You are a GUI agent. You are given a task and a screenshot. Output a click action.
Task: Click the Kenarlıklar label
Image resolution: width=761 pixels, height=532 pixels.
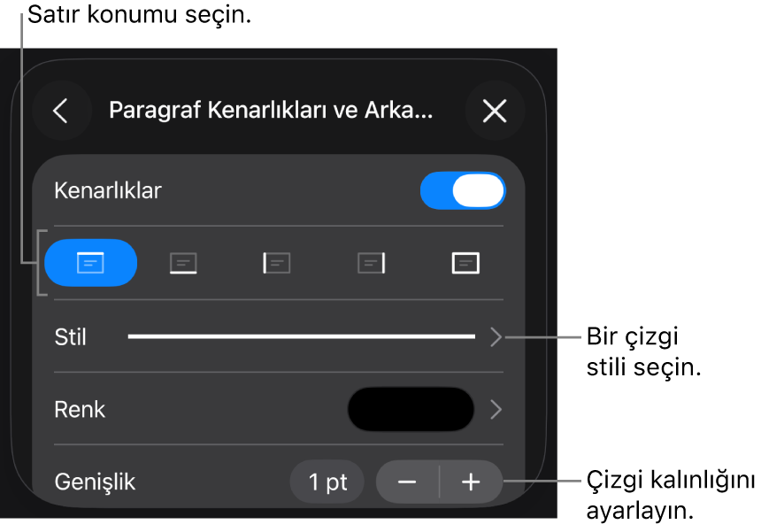coord(108,191)
